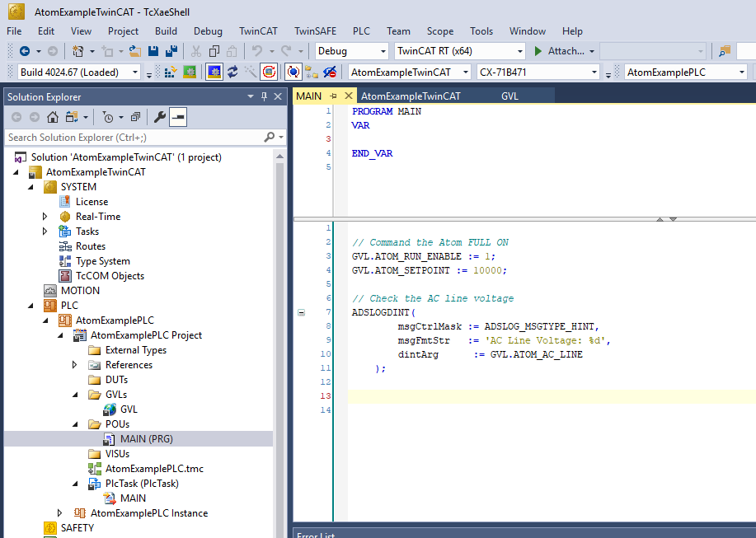
Task: Click the Restart TwinCAT Run Mode icon
Action: pyautogui.click(x=190, y=72)
